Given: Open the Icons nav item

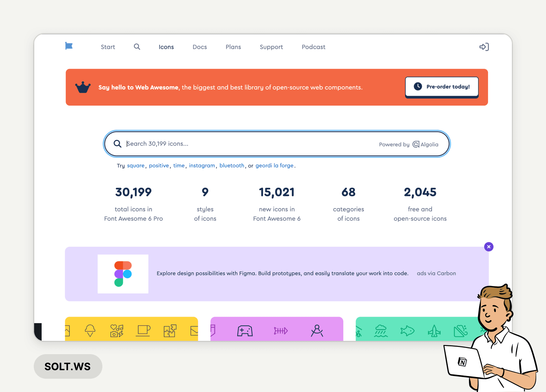Looking at the screenshot, I should [x=166, y=47].
